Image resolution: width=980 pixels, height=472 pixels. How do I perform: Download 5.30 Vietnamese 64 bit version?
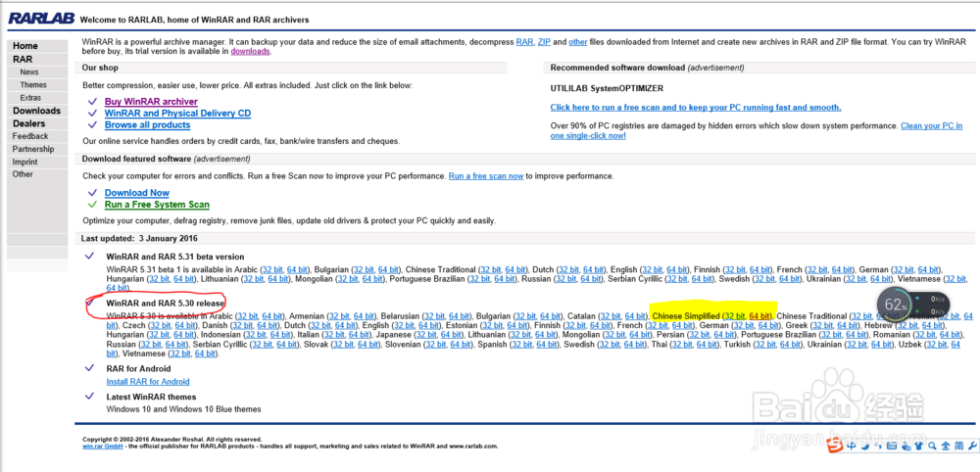pos(205,354)
